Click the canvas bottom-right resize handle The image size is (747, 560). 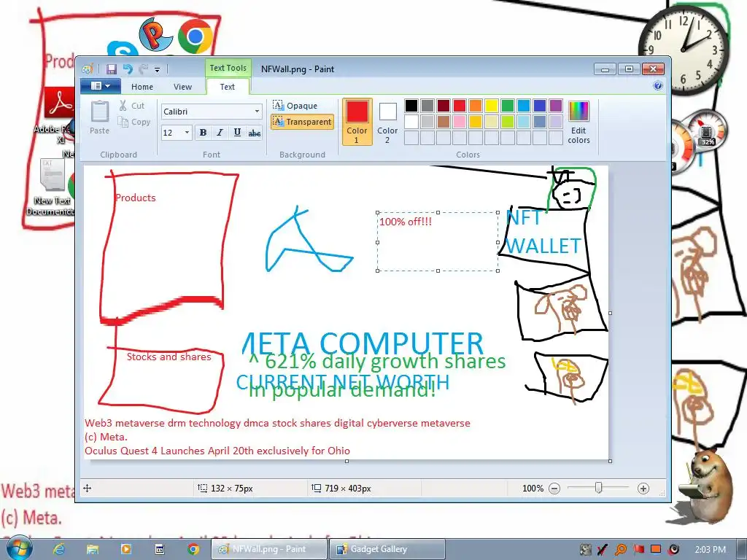(611, 461)
